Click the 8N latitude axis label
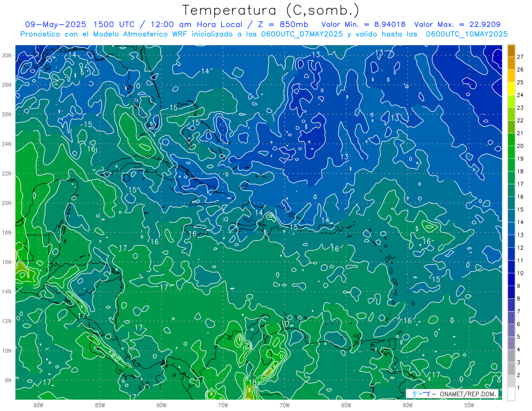Viewport: 532px width, 411px height. (8, 380)
